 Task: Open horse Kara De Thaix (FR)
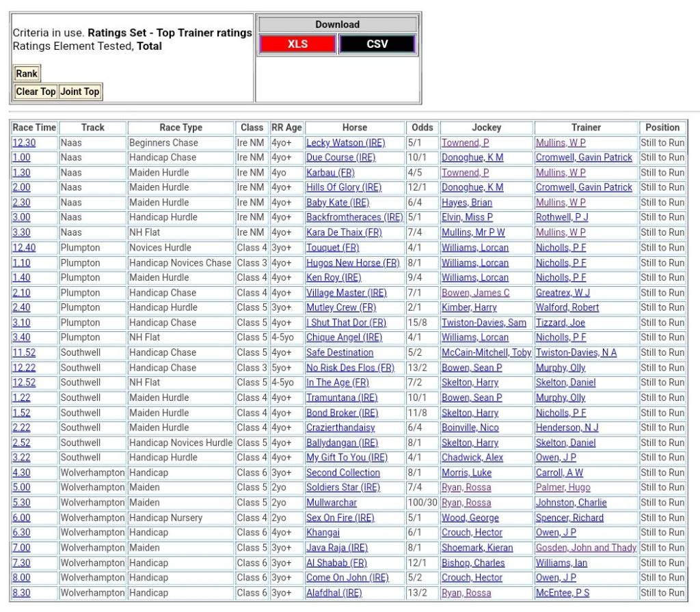point(344,232)
